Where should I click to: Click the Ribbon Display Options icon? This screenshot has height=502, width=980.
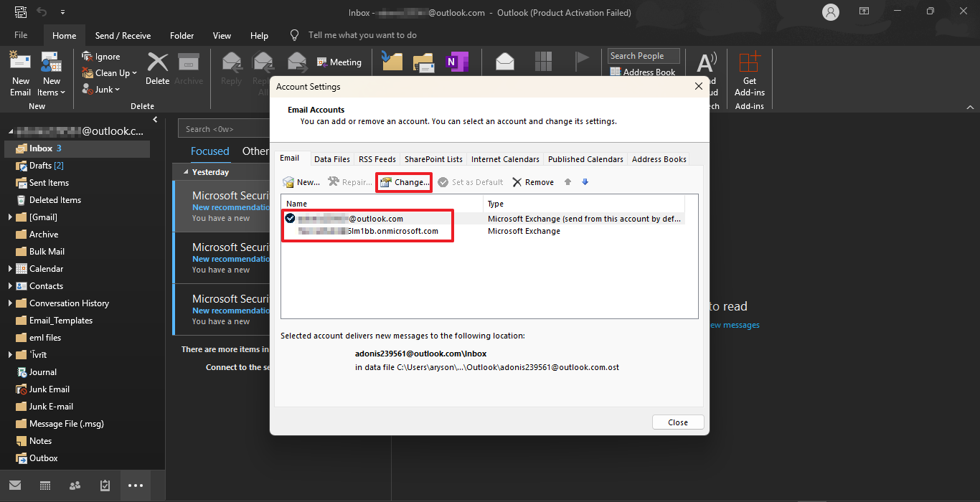point(864,12)
